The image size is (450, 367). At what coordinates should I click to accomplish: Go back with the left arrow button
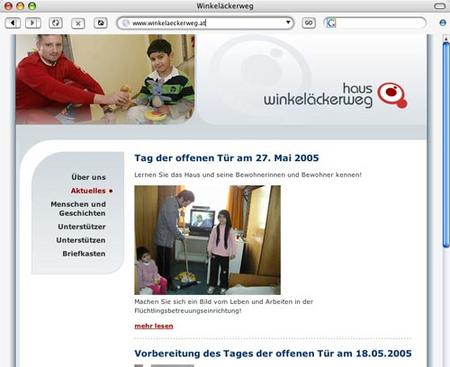[13, 23]
